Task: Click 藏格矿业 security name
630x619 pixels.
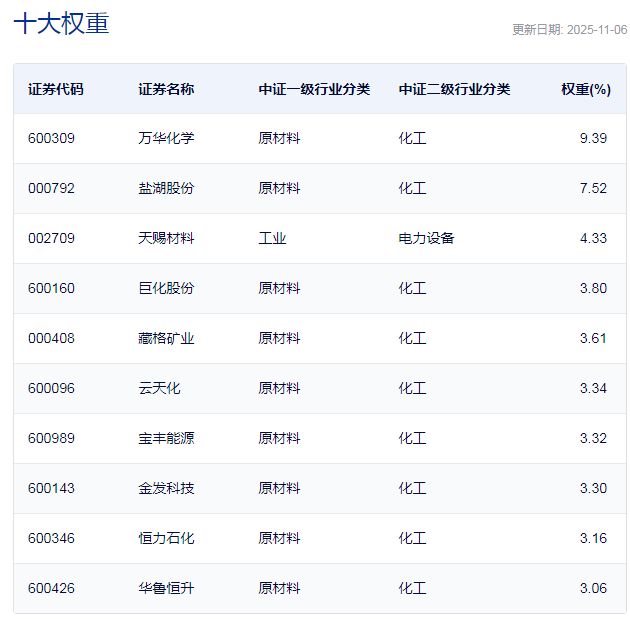Action: (x=166, y=338)
